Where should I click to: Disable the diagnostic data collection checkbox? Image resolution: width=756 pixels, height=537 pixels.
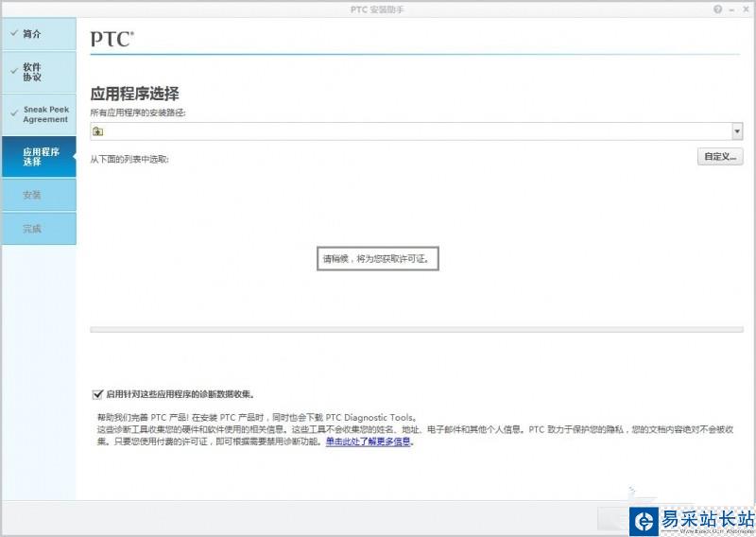click(97, 394)
